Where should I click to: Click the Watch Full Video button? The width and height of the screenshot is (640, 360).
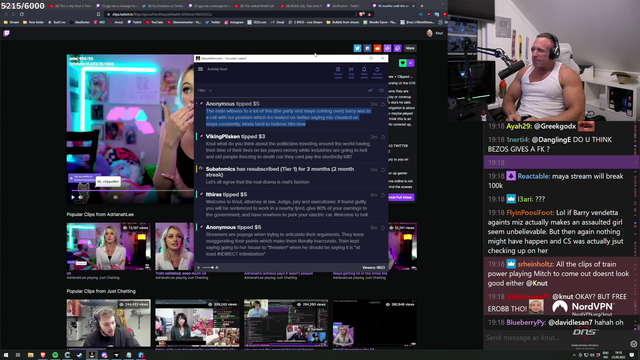click(x=401, y=197)
